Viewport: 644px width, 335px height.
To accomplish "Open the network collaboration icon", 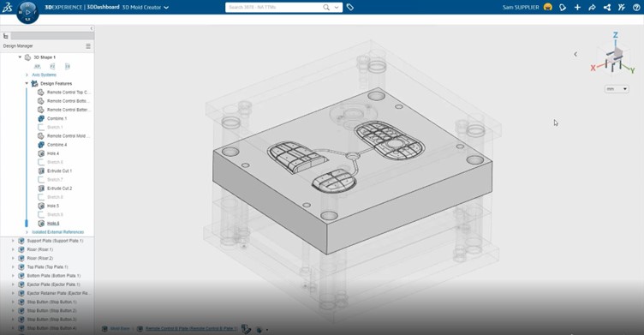I will coord(606,7).
